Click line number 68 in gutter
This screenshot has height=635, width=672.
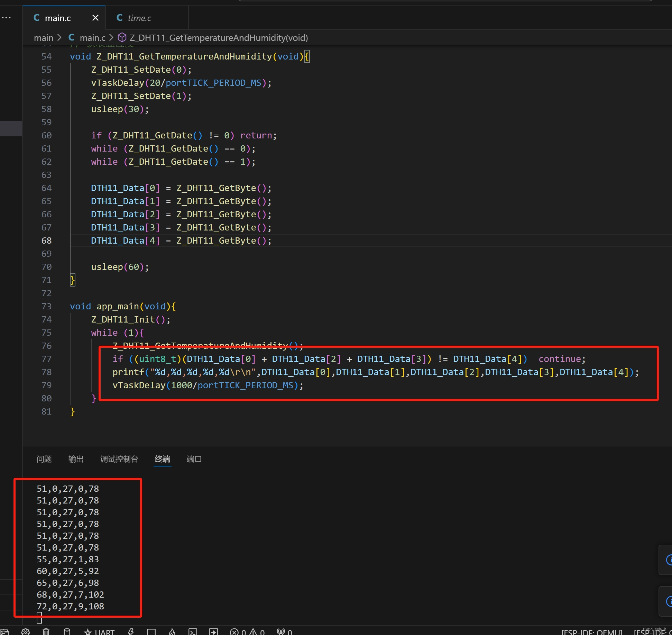[46, 241]
